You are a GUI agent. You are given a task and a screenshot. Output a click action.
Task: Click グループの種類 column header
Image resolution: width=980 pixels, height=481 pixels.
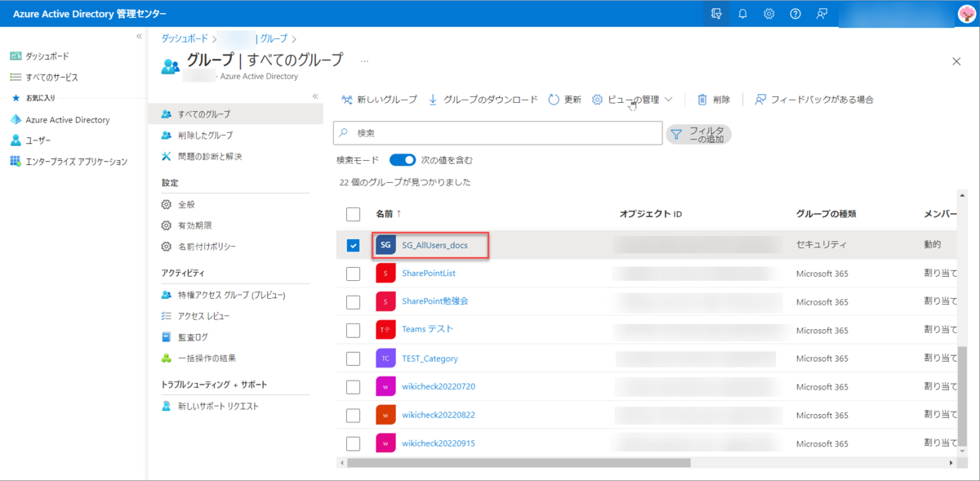pos(826,214)
